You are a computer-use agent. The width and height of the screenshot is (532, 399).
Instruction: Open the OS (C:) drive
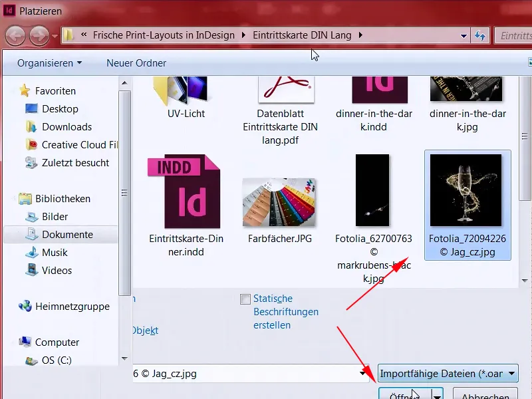pos(57,360)
